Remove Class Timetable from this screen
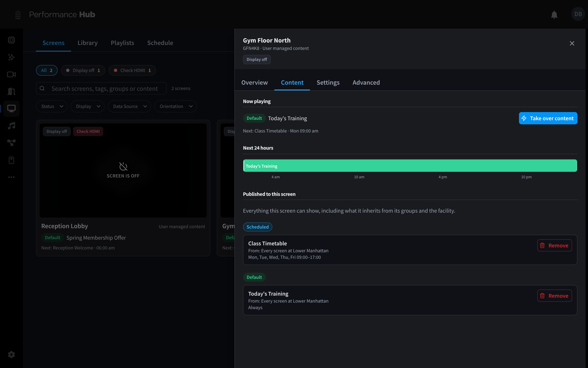The width and height of the screenshot is (588, 368). click(555, 245)
